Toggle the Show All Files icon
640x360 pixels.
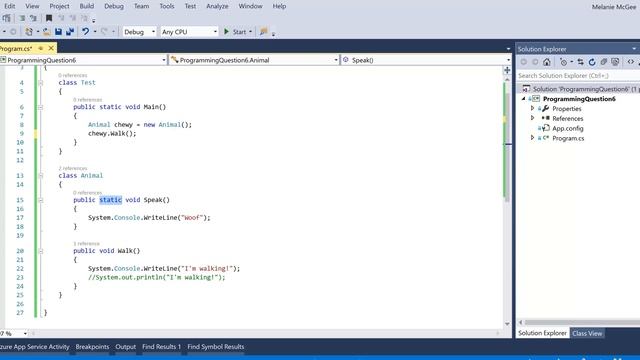tap(615, 62)
